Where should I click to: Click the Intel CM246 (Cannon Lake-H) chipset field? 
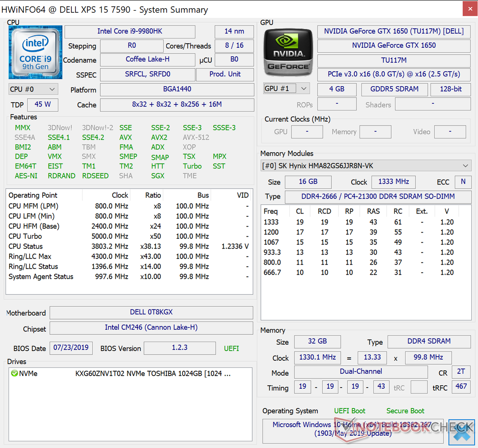point(151,328)
